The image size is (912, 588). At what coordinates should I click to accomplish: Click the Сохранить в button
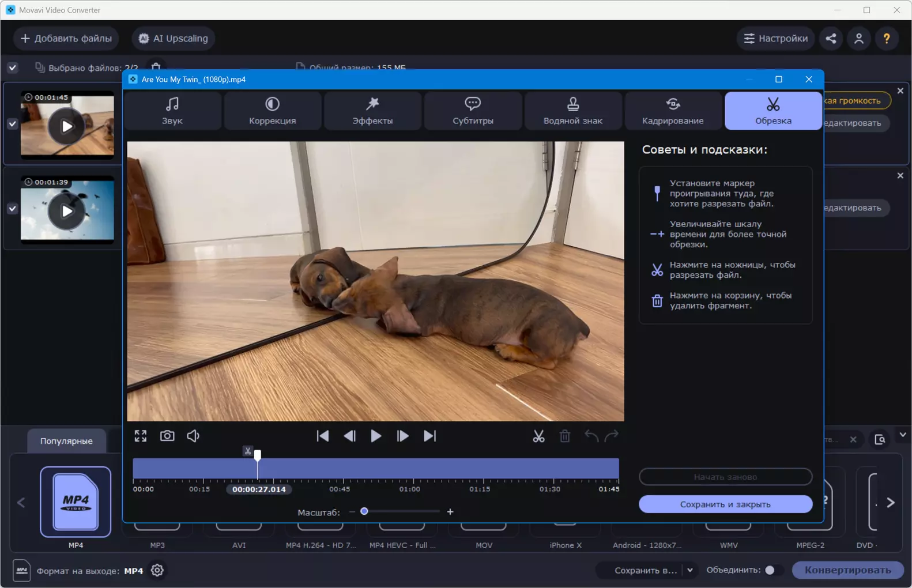coord(645,570)
